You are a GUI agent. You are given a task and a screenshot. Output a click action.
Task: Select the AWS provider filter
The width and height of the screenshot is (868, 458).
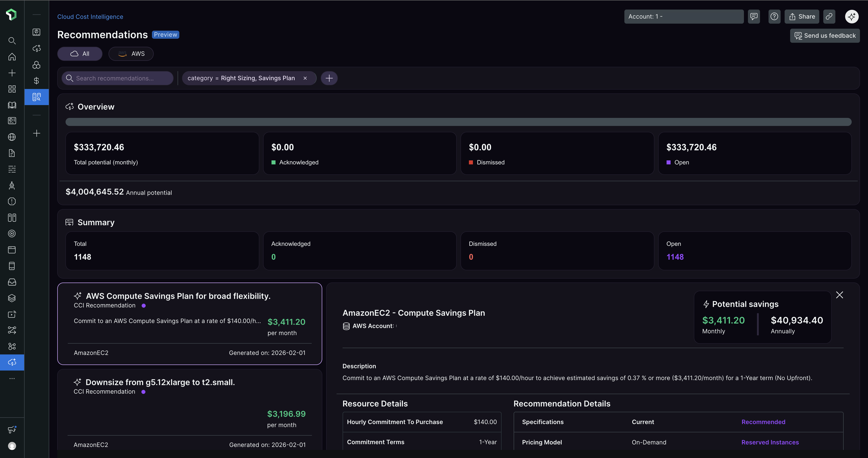(x=131, y=54)
